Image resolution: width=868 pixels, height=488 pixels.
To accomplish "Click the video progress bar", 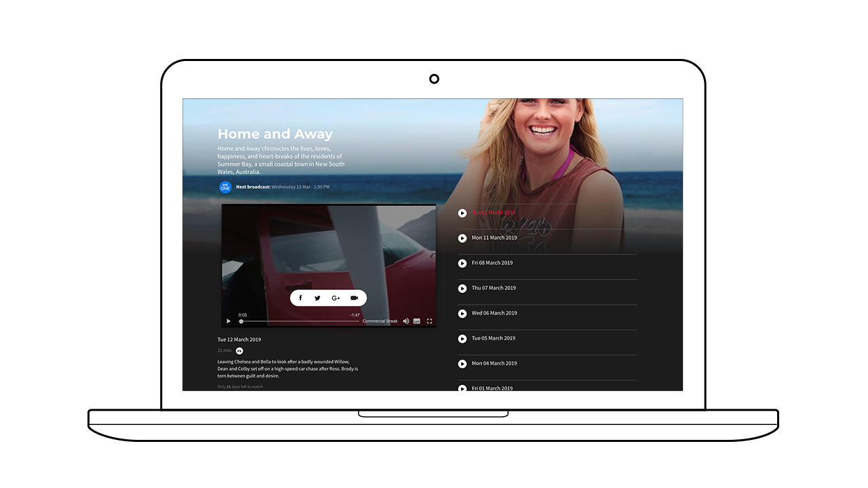I will [299, 321].
